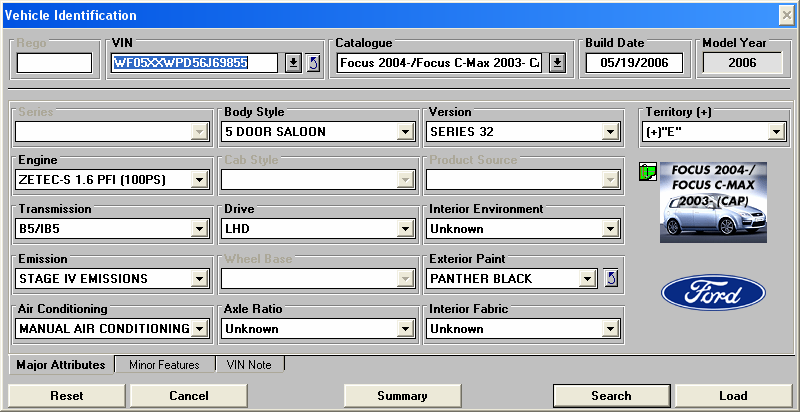Click the green catalogue info icon
Screen dimensions: 800x412
click(647, 172)
